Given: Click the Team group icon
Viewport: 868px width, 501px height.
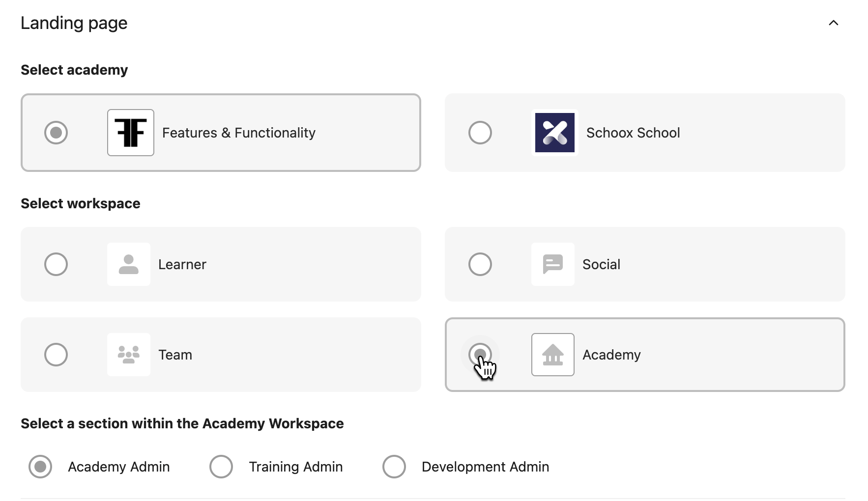Looking at the screenshot, I should click(128, 355).
